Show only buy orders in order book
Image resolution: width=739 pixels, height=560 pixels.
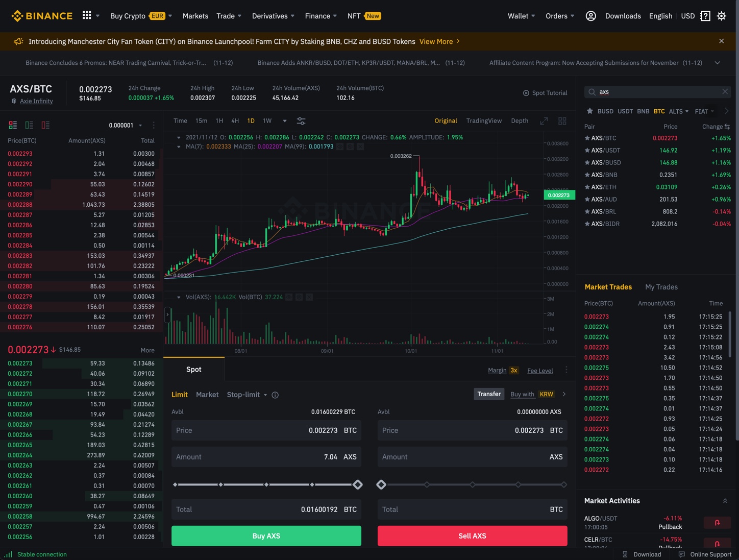[29, 125]
